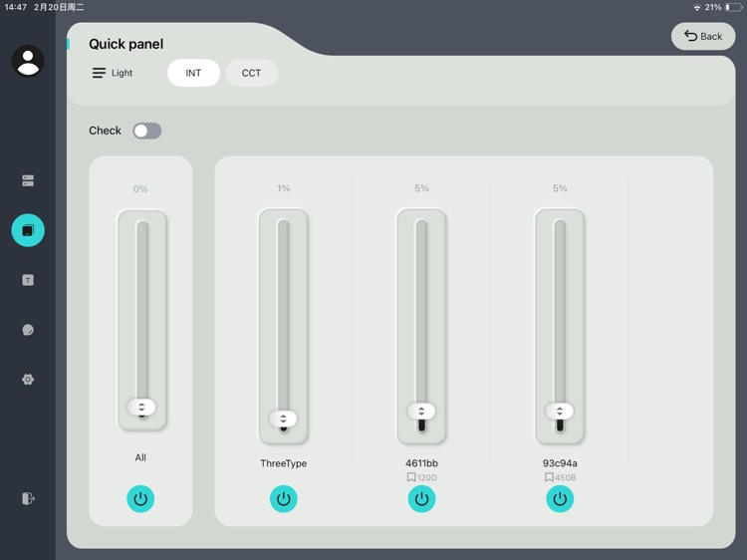Click the 93c94a device name
747x560 pixels.
(560, 463)
